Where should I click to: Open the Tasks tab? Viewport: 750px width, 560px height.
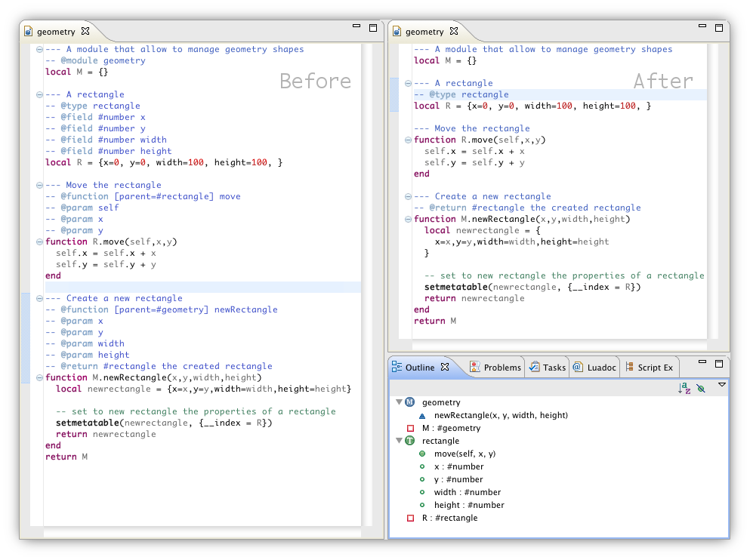tap(548, 367)
